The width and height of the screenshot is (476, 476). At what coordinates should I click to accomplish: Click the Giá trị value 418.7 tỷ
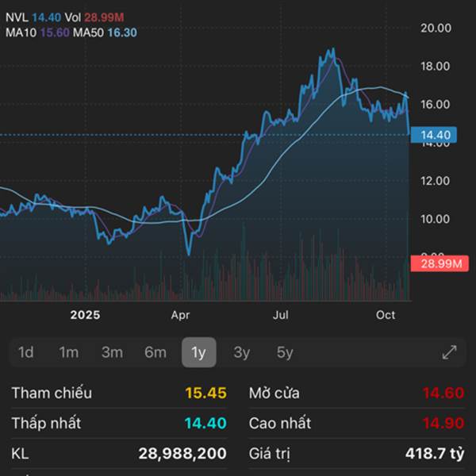point(435,453)
